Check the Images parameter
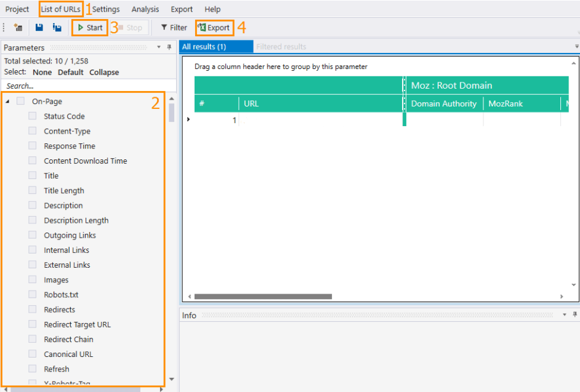Viewport: 580px width, 392px height. click(x=33, y=279)
